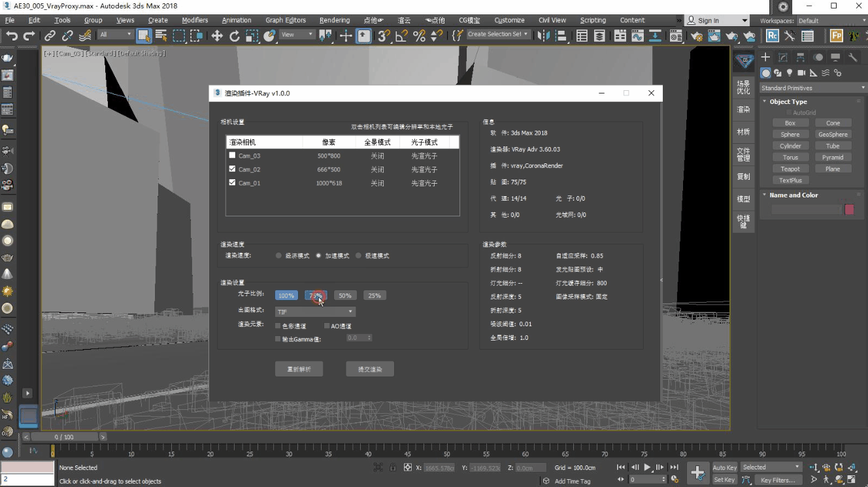868x487 pixels.
Task: Switch to Cameras category icon
Action: tap(801, 73)
